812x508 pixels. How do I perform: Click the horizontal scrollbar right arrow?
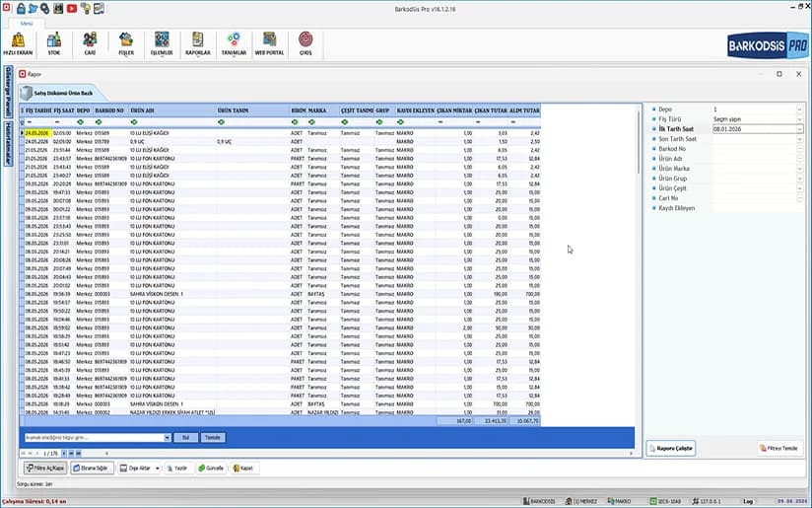point(632,453)
